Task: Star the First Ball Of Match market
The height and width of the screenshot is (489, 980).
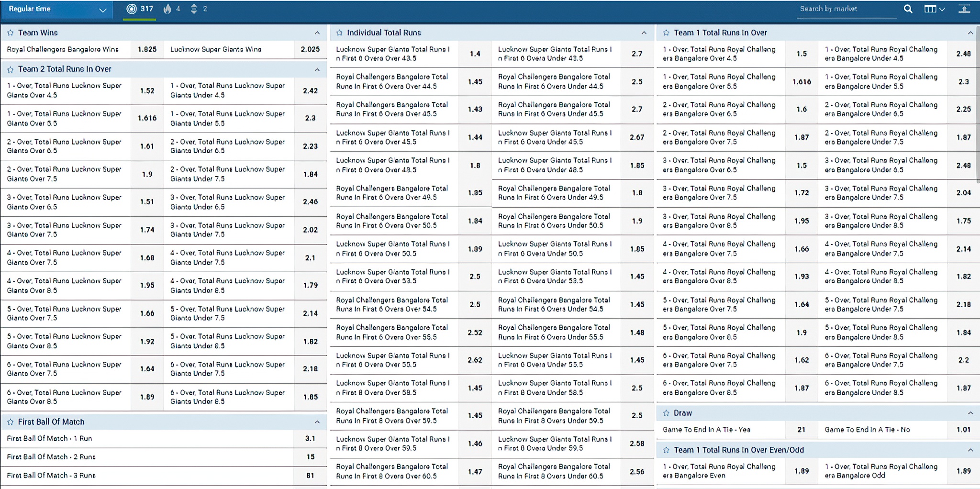Action: [10, 422]
